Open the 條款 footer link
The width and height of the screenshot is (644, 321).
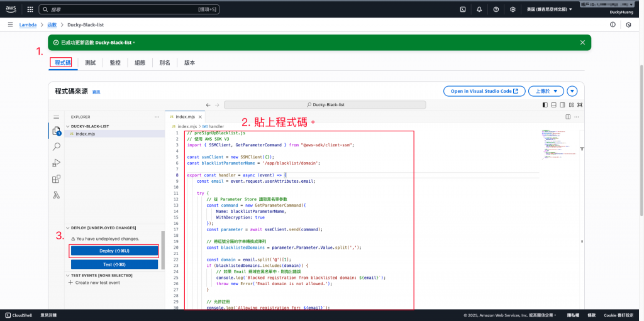click(x=591, y=315)
